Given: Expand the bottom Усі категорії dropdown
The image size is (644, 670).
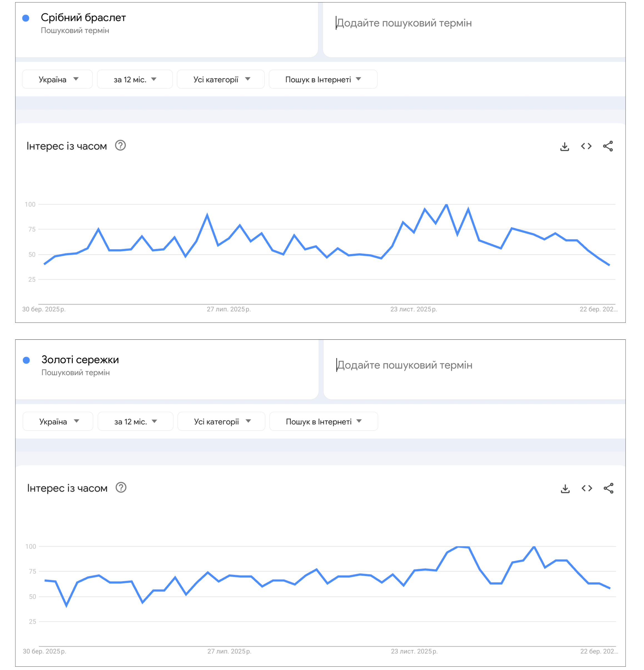Looking at the screenshot, I should pyautogui.click(x=222, y=421).
